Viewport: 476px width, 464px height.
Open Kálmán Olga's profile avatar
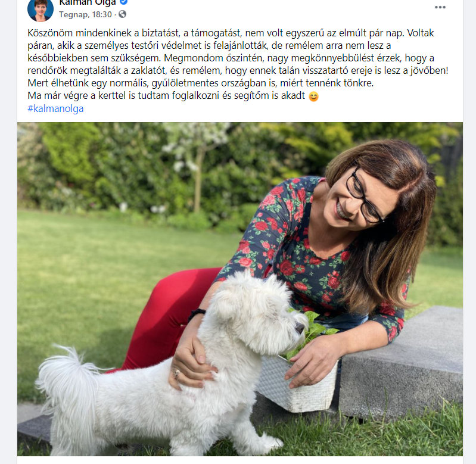pyautogui.click(x=41, y=10)
